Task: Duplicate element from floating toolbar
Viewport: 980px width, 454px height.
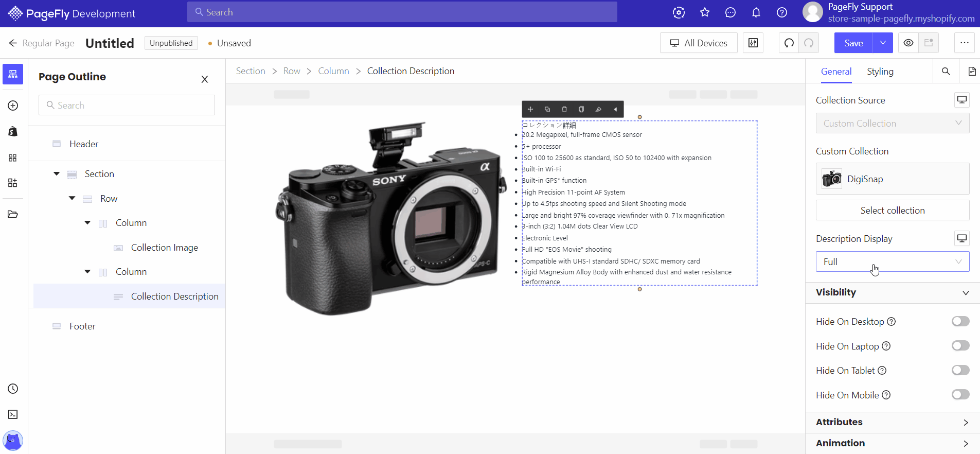Action: point(547,109)
